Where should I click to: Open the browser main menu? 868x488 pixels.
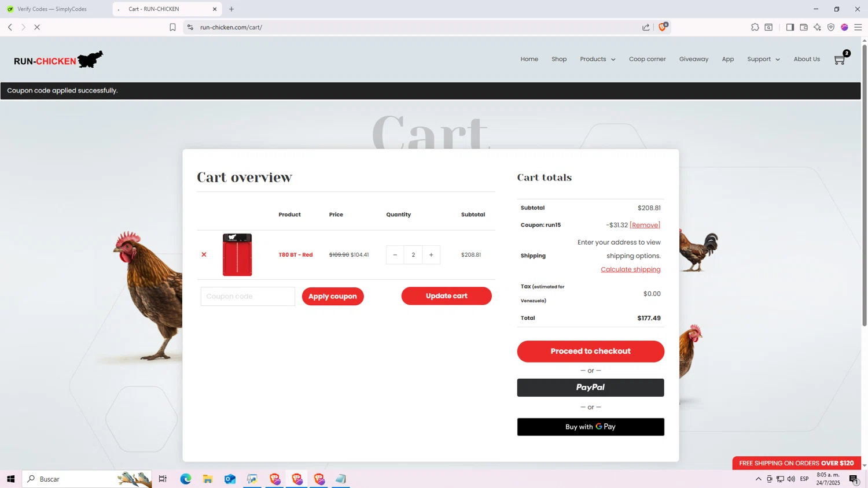pos(858,27)
